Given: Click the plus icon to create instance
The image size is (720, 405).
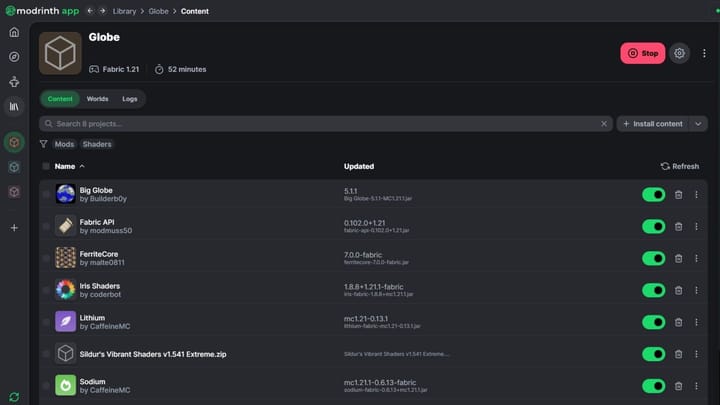Looking at the screenshot, I should pos(14,228).
